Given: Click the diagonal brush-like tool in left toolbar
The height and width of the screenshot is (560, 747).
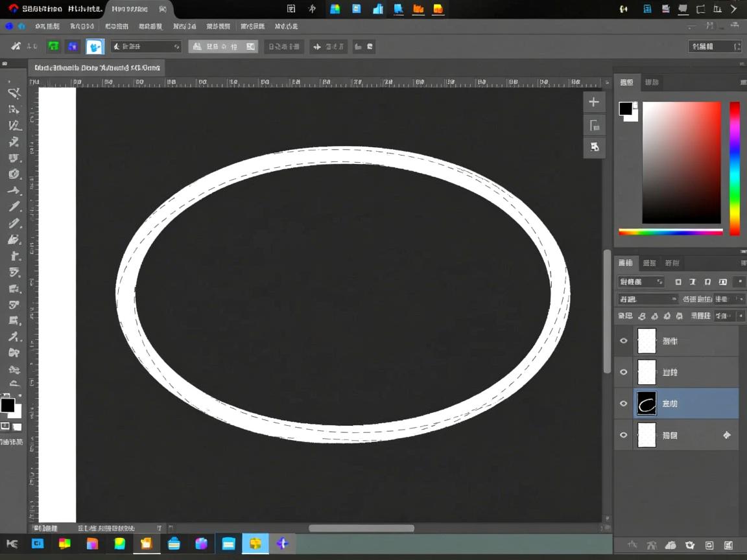Looking at the screenshot, I should click(14, 207).
